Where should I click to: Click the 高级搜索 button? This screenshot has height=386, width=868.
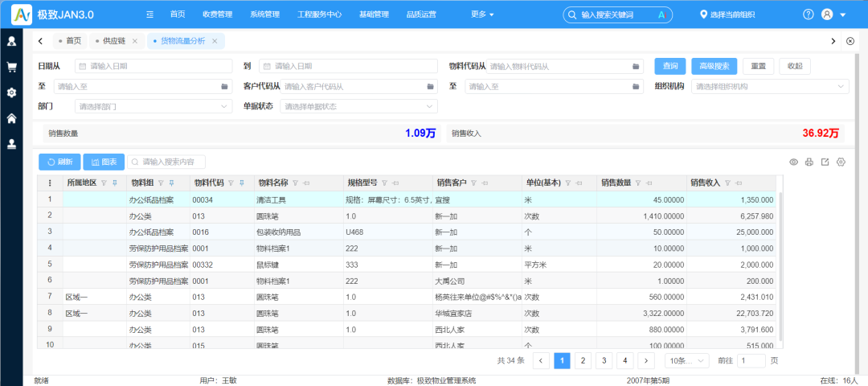click(x=714, y=67)
